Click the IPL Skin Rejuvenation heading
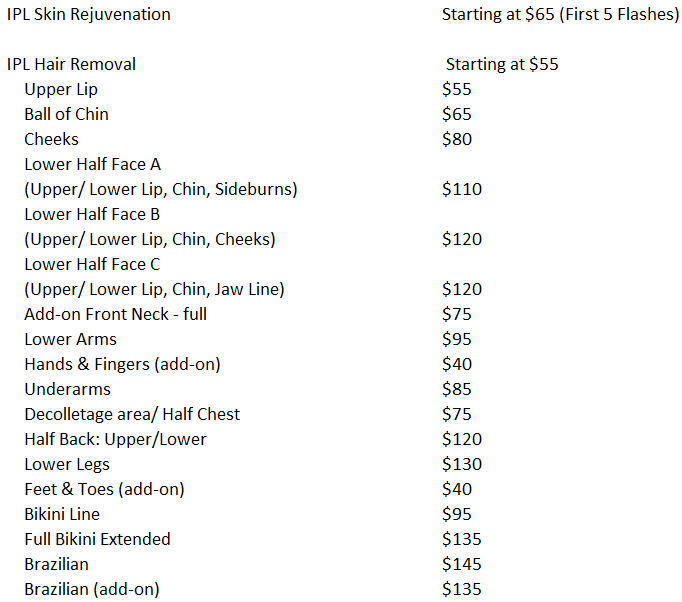This screenshot has width=682, height=602. [x=88, y=14]
